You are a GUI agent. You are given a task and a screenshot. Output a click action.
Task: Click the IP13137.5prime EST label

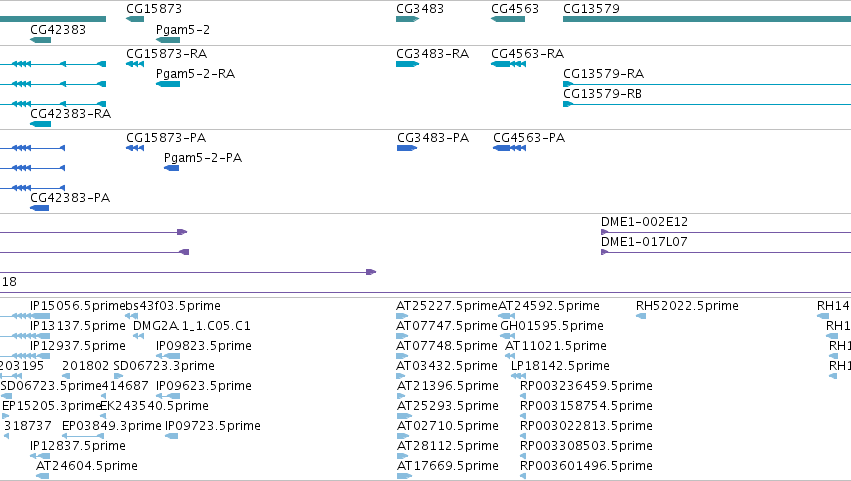78,326
